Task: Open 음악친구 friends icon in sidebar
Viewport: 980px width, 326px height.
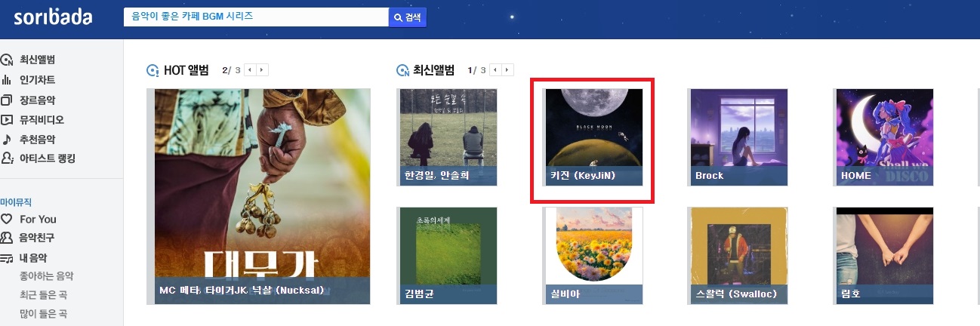Action: (7, 238)
